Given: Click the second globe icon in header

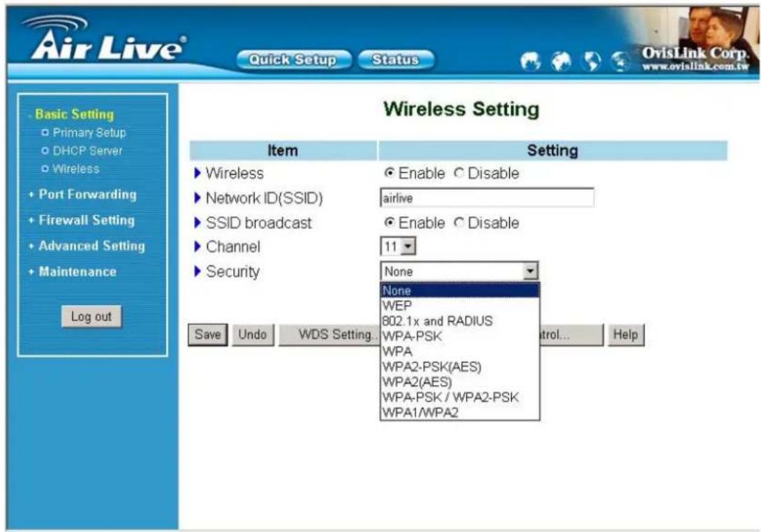Looking at the screenshot, I should (561, 61).
